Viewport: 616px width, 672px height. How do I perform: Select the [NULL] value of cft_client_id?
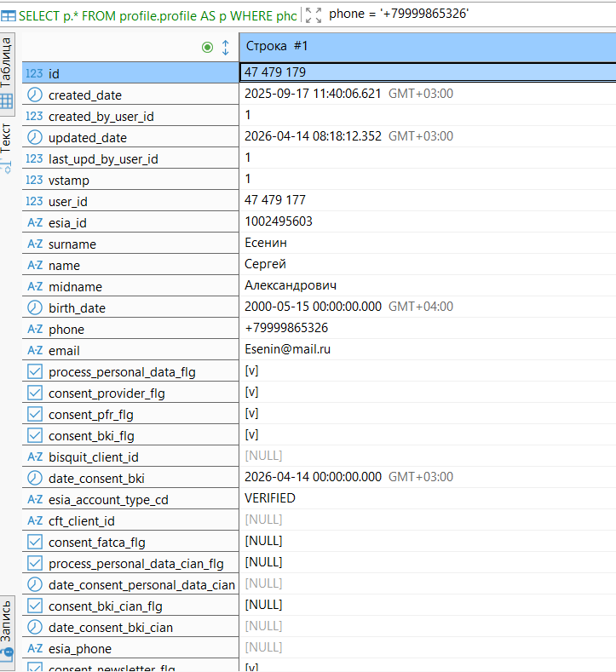pyautogui.click(x=263, y=520)
